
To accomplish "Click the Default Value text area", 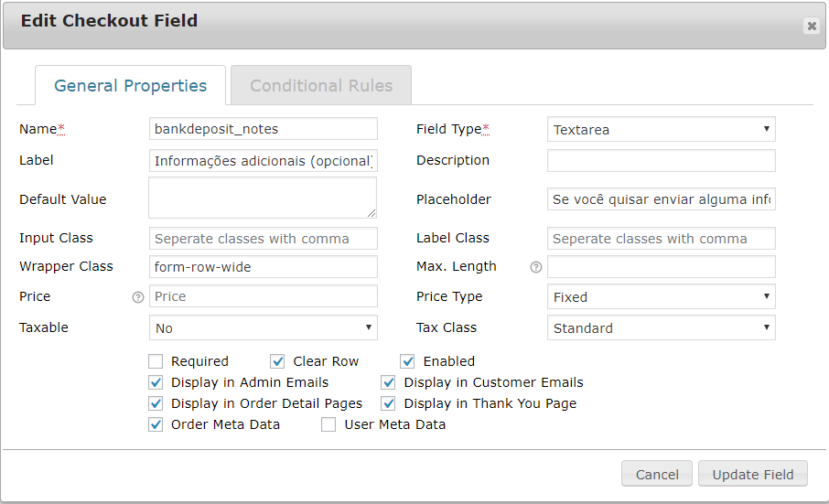I will coord(263,198).
